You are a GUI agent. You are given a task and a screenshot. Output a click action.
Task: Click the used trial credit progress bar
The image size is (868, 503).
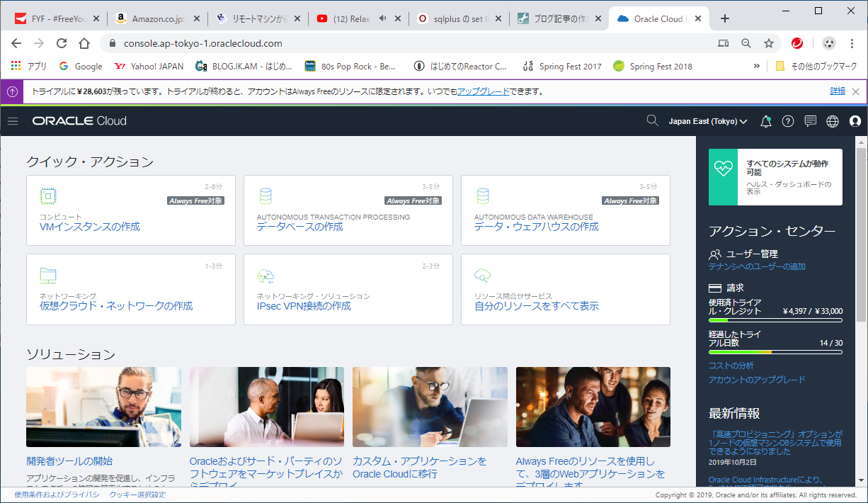775,320
